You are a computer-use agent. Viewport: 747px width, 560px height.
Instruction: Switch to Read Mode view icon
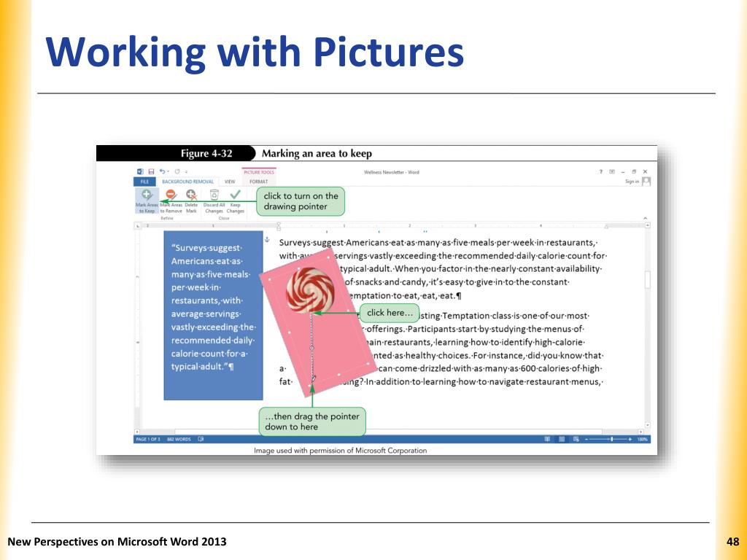(547, 439)
